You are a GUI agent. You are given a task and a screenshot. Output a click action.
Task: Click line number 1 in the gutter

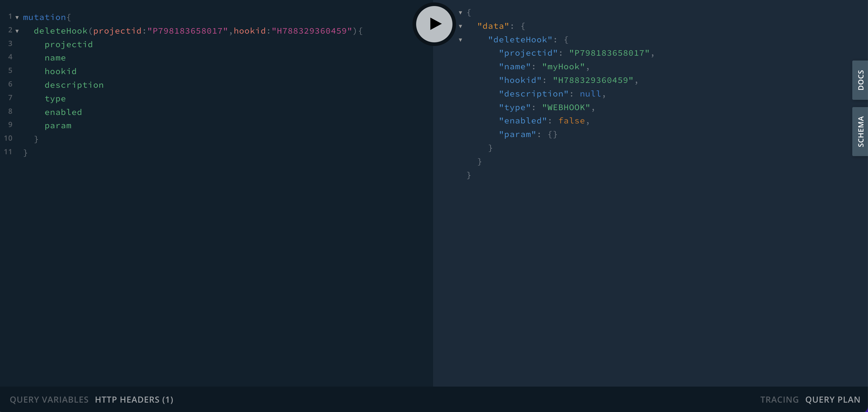(x=10, y=17)
